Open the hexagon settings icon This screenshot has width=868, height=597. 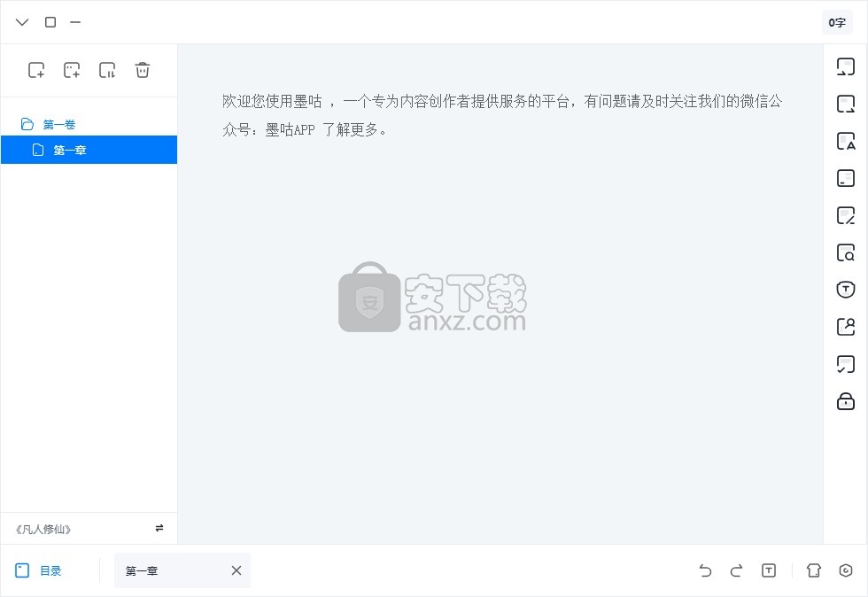coord(845,570)
